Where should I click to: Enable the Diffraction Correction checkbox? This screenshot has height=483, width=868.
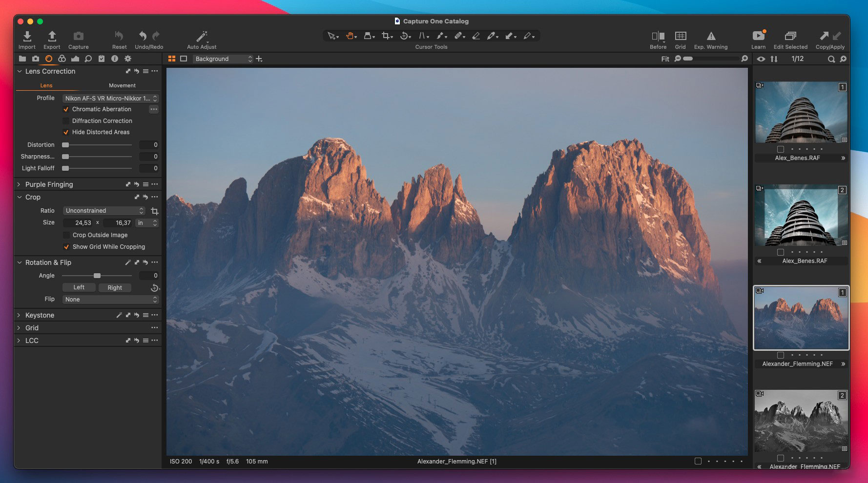coord(66,121)
